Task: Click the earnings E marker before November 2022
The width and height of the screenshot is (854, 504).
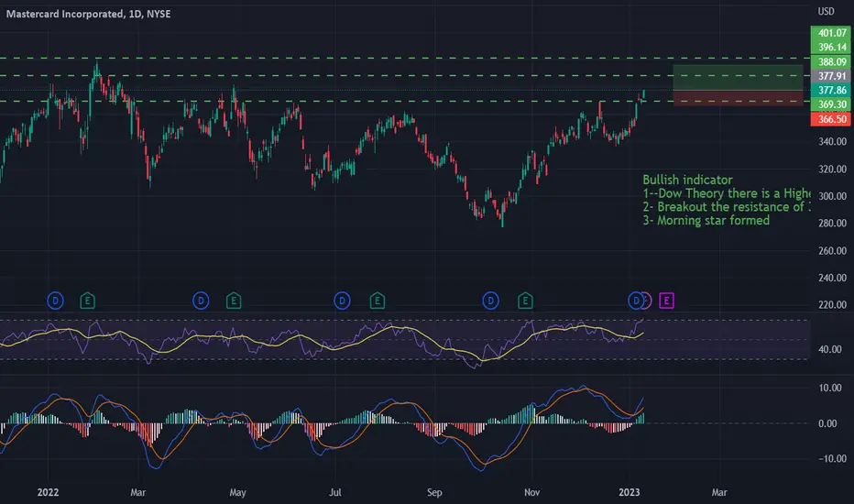Action: pyautogui.click(x=525, y=301)
